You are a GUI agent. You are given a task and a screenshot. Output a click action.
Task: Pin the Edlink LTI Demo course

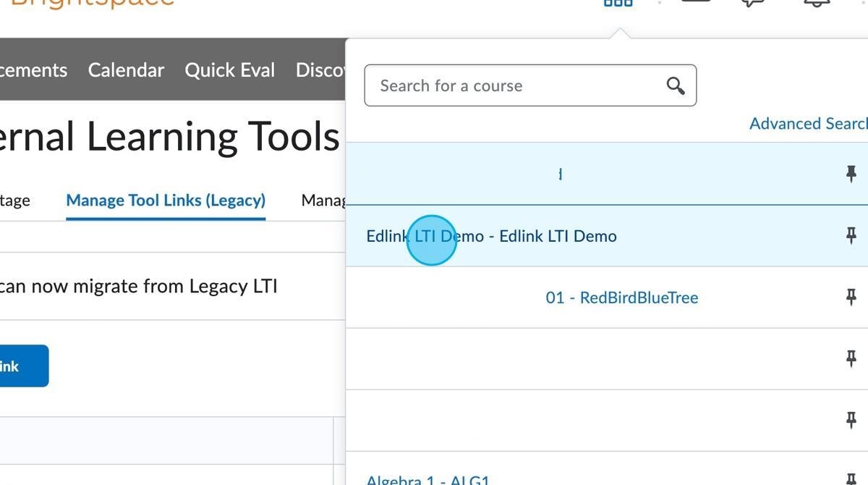pos(851,235)
